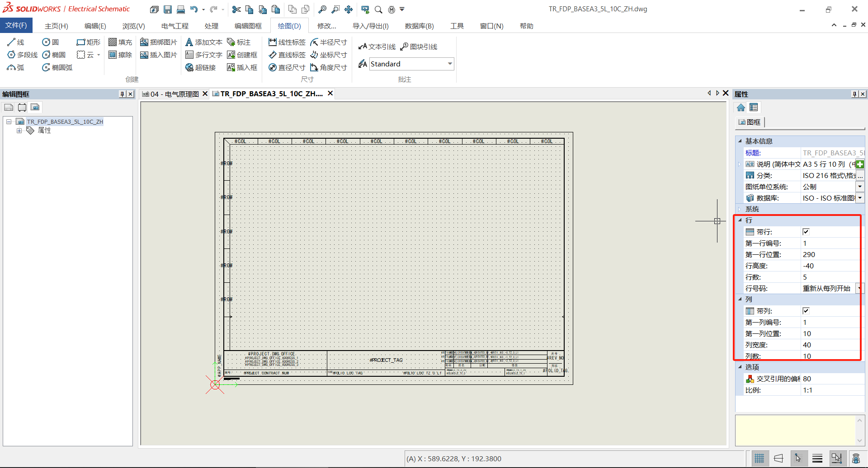Click the 图框 tab in properties panel
The height and width of the screenshot is (468, 868).
coord(750,122)
